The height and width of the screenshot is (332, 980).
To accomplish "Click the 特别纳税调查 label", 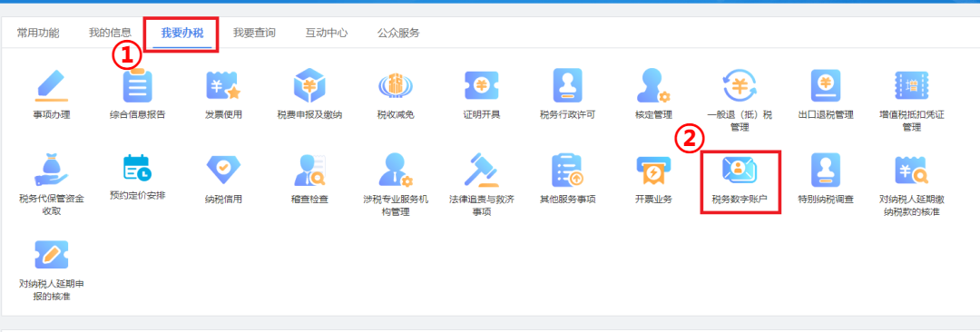I will coord(826,200).
